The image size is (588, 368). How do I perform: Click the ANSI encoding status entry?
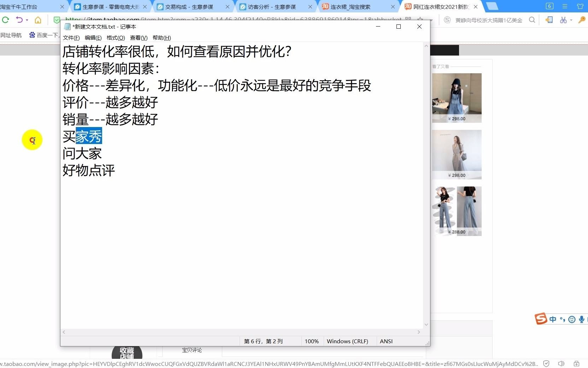click(386, 341)
